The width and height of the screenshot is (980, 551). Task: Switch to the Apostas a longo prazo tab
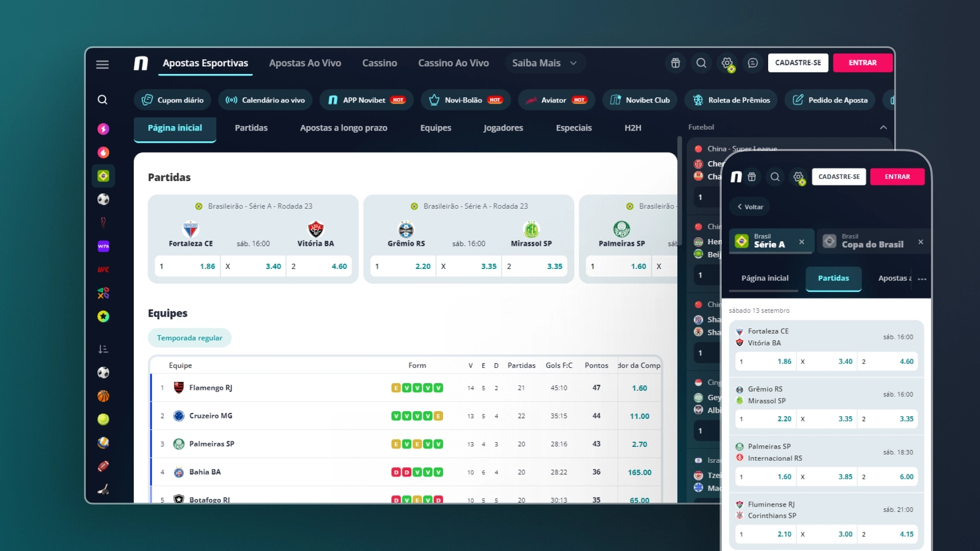pyautogui.click(x=344, y=128)
